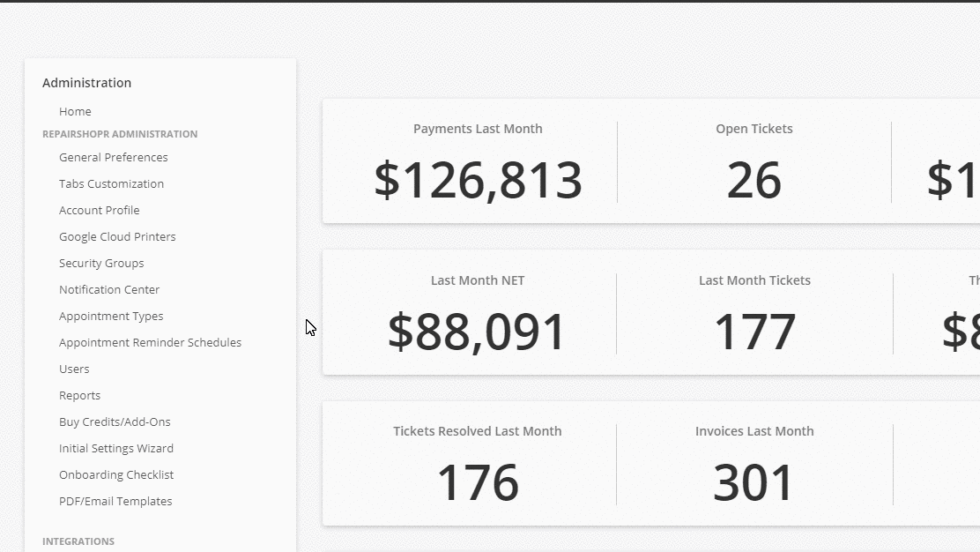Open Security Groups settings
Image resolution: width=980 pixels, height=552 pixels.
tap(101, 263)
